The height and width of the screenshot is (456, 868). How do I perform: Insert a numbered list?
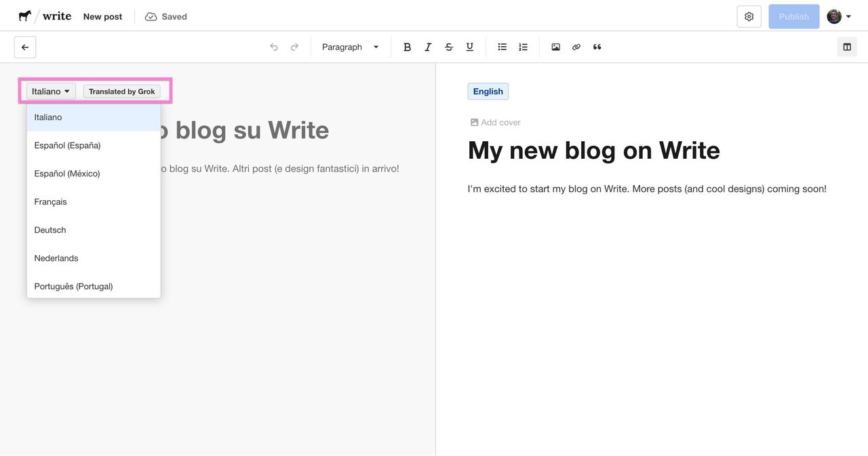coord(523,47)
